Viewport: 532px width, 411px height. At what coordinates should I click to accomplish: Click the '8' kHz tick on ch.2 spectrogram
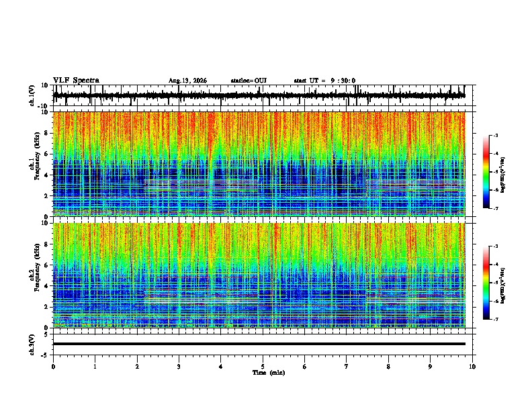(x=46, y=244)
